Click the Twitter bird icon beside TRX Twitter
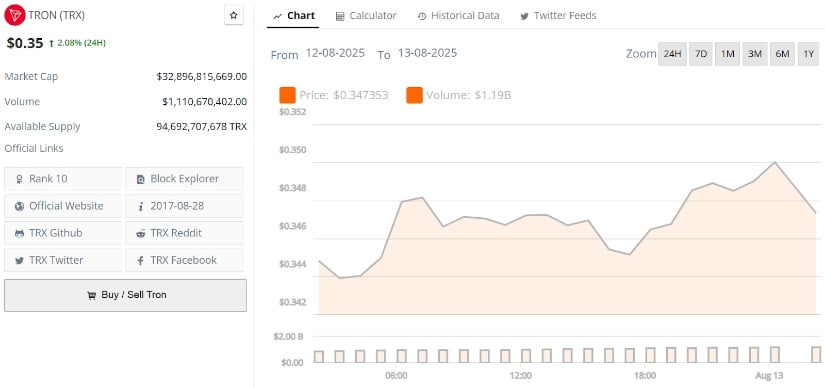The width and height of the screenshot is (825, 388). coord(19,261)
